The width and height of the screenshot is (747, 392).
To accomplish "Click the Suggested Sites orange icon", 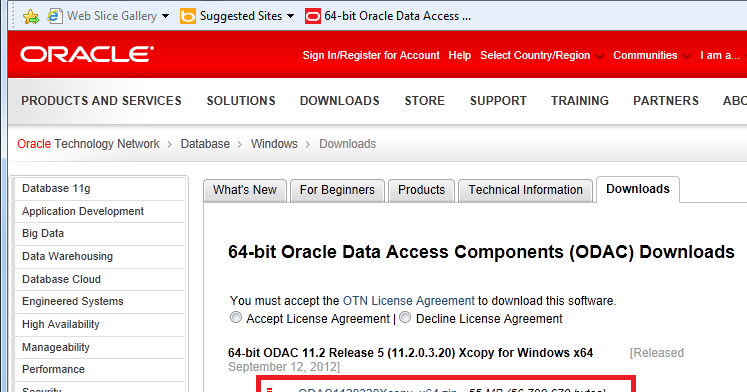I will click(188, 16).
